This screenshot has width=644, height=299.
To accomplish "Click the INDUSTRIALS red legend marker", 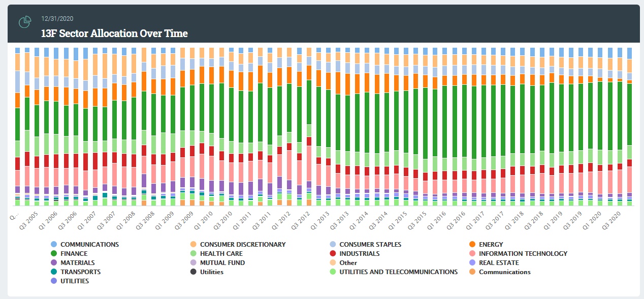I will tap(333, 254).
